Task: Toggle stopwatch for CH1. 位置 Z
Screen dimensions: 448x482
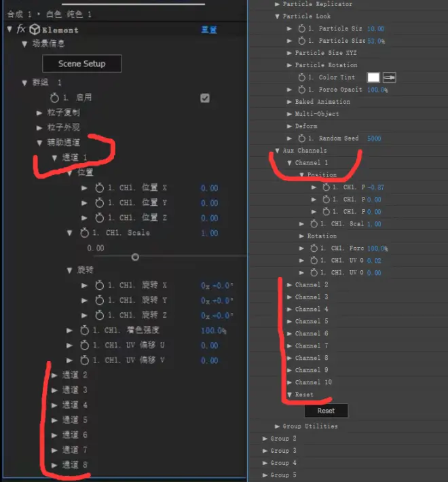Action: click(99, 218)
